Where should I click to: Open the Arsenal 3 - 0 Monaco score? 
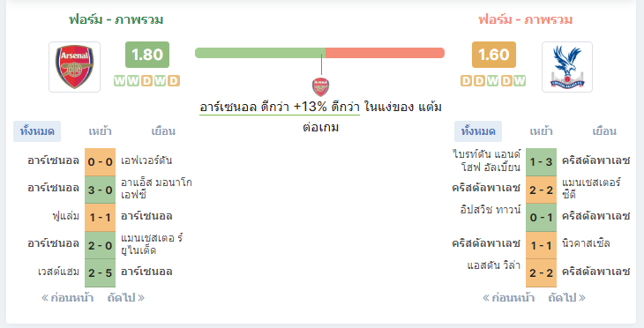coord(101,190)
